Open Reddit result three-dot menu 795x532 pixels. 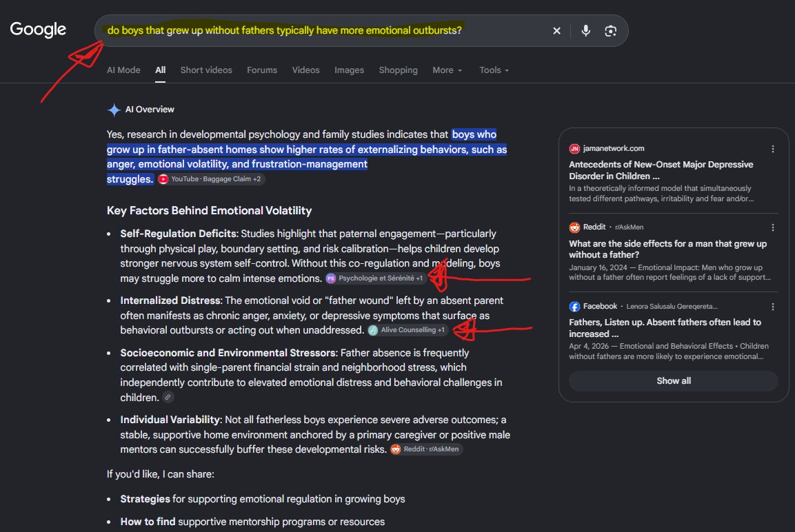773,227
